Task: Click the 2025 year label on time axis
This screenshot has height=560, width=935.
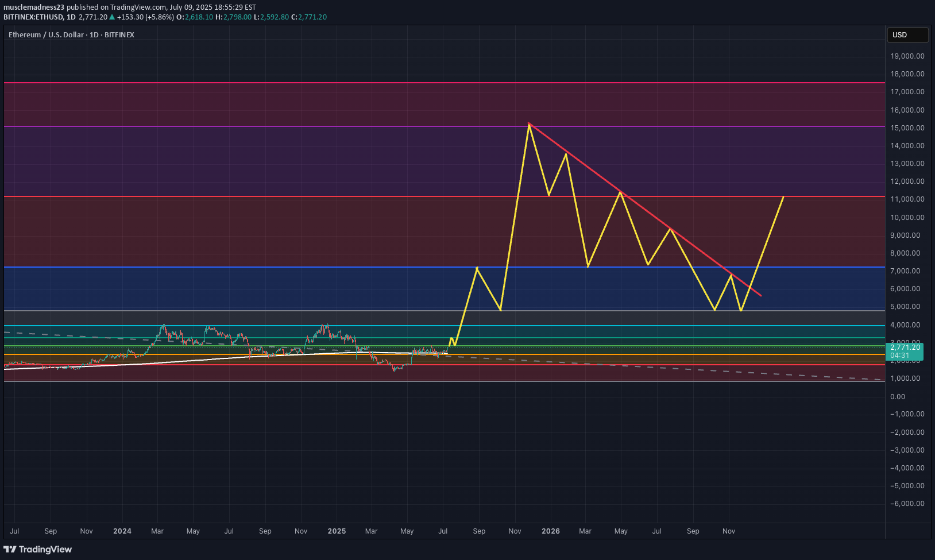Action: pyautogui.click(x=337, y=531)
